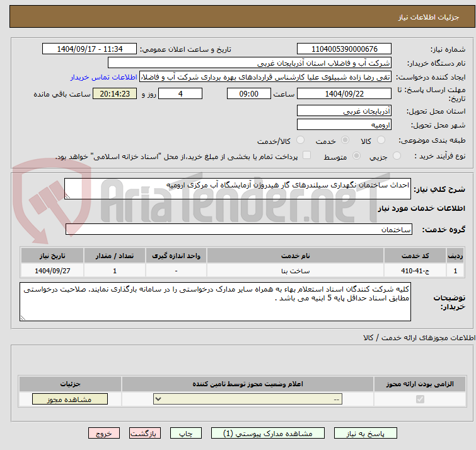Click the چاپ print button
476x450 pixels.
186,434
